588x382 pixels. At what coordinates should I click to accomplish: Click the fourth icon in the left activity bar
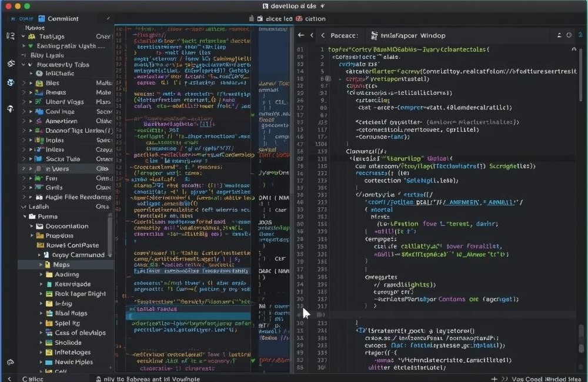coord(10,109)
